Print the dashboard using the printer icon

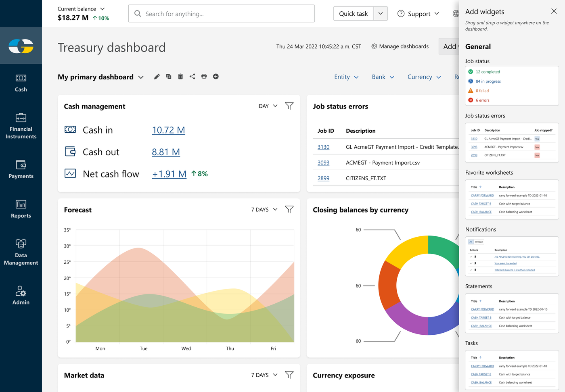tap(204, 76)
